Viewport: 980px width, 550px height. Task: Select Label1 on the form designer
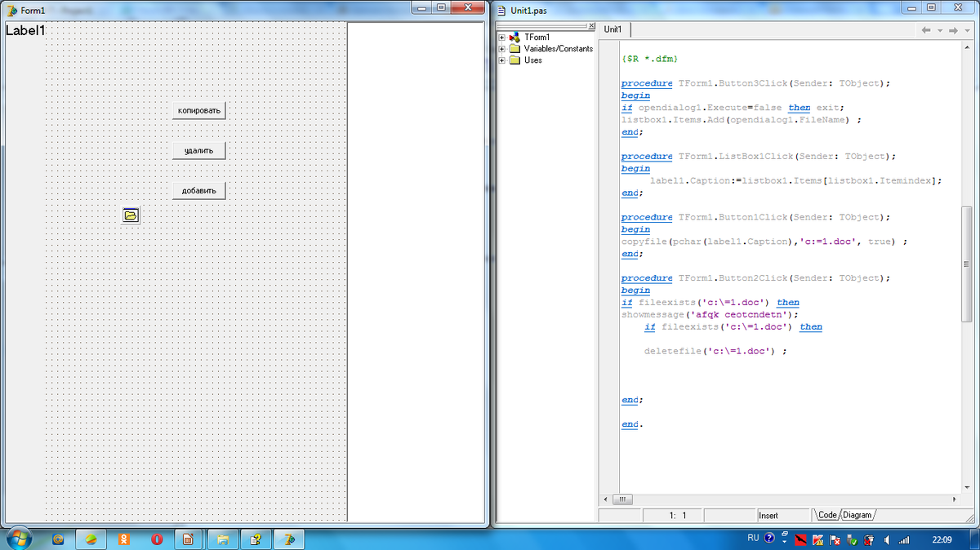click(25, 31)
